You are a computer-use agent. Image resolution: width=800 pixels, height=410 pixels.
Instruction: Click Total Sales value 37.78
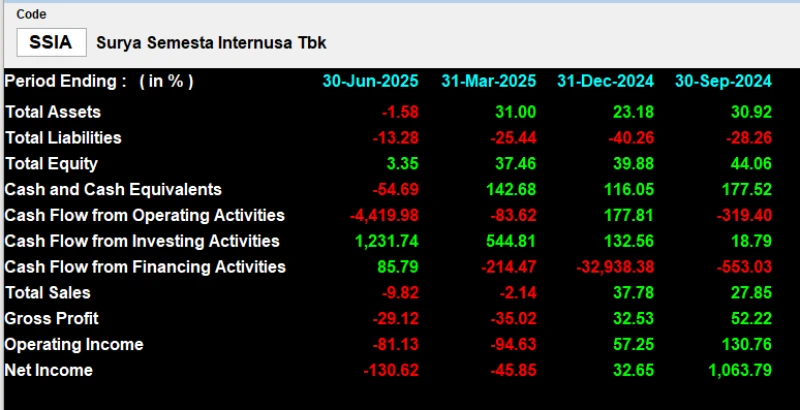(633, 293)
